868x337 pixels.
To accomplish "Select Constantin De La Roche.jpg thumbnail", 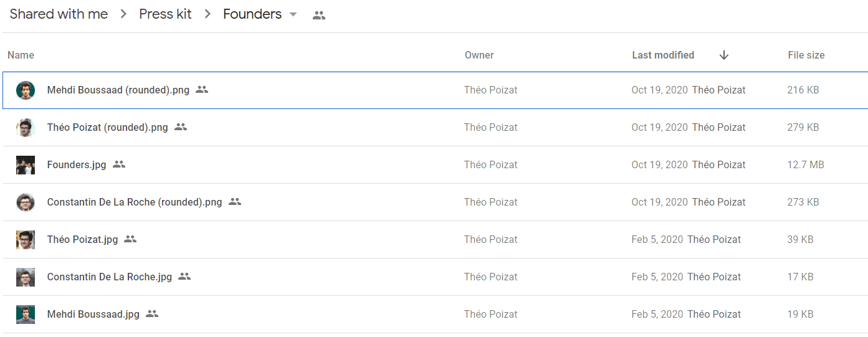I will [26, 277].
